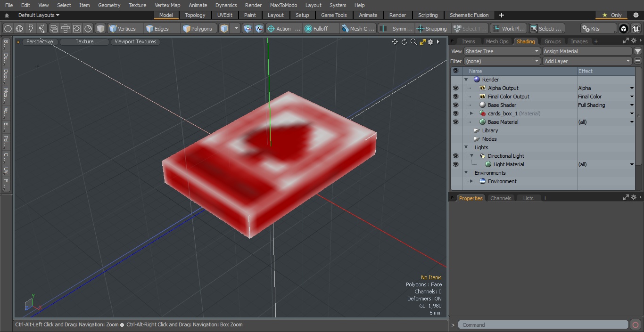Open the Vertex Map menu

click(167, 5)
